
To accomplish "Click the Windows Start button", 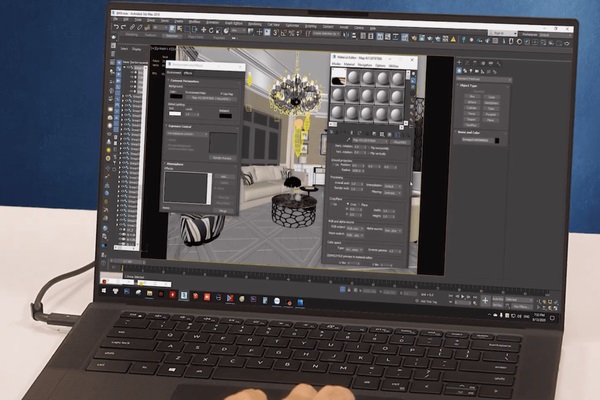I will coord(104,291).
